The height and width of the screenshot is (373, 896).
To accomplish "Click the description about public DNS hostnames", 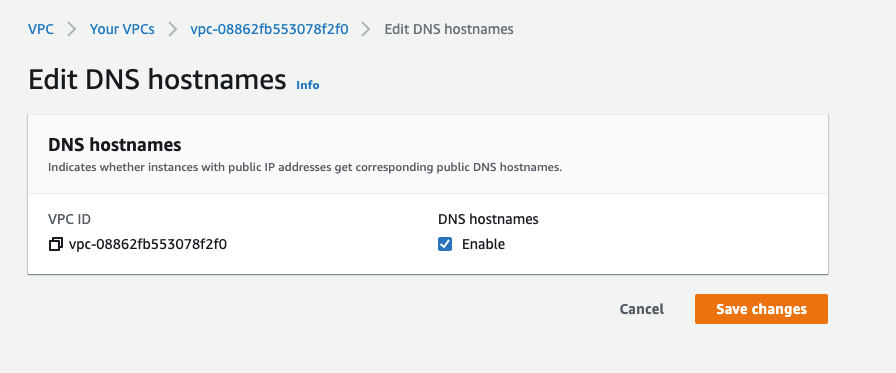I will (x=305, y=168).
